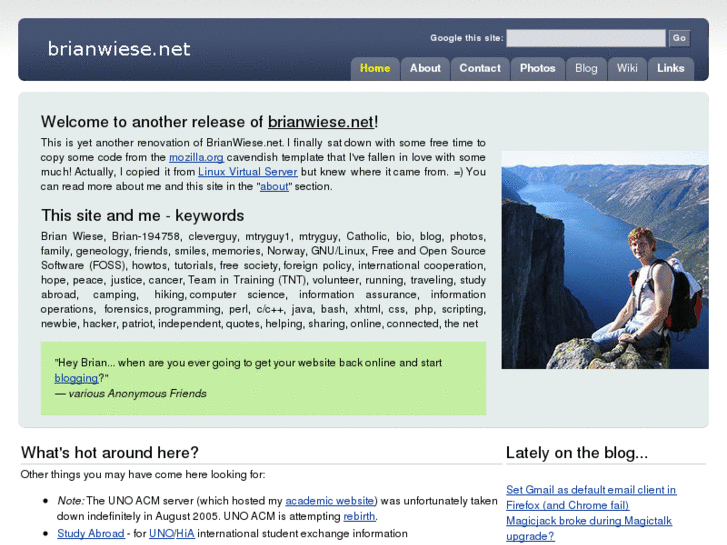Click the "What's hot around here?" heading

coord(110,452)
